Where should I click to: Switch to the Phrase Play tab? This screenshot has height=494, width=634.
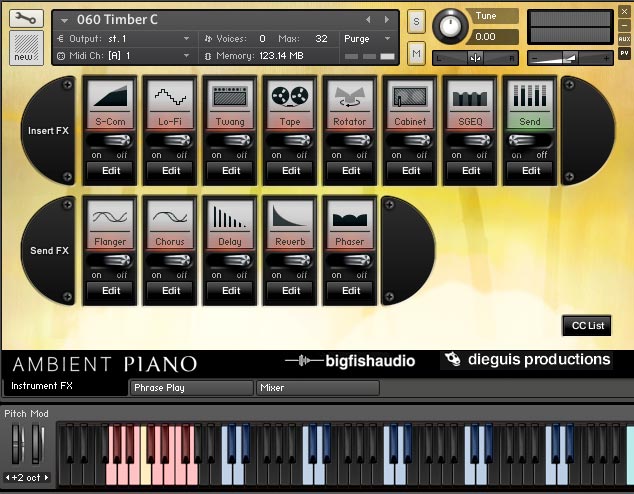pos(191,388)
